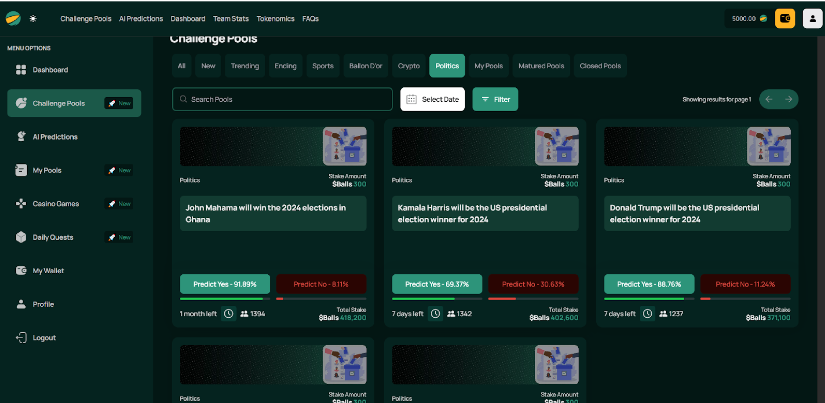Open the user avatar in top right
The image size is (825, 403).
click(x=808, y=18)
